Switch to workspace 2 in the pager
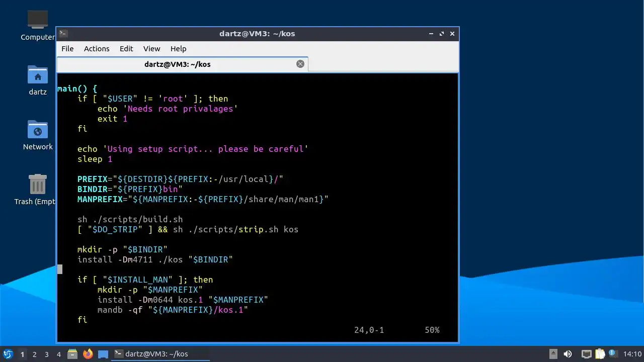644x362 pixels. [x=34, y=354]
